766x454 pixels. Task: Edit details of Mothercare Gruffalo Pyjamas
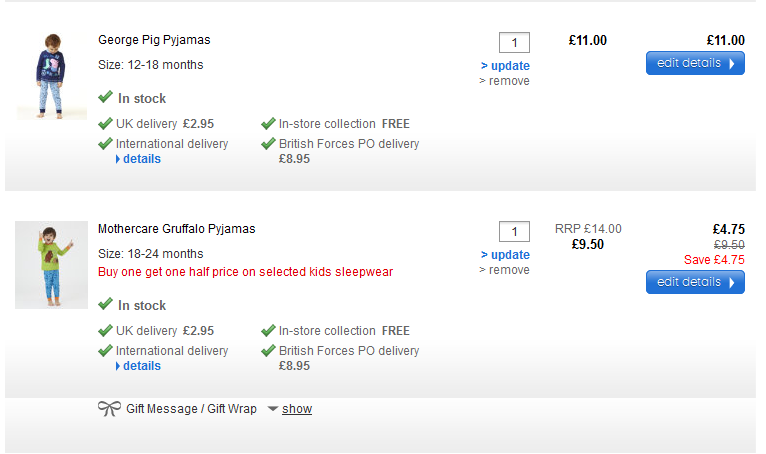click(x=695, y=282)
